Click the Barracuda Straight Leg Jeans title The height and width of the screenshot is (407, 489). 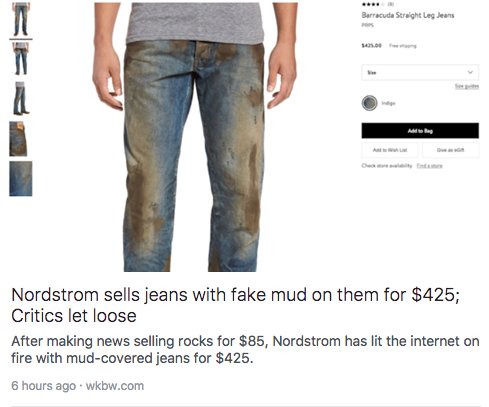pos(408,15)
